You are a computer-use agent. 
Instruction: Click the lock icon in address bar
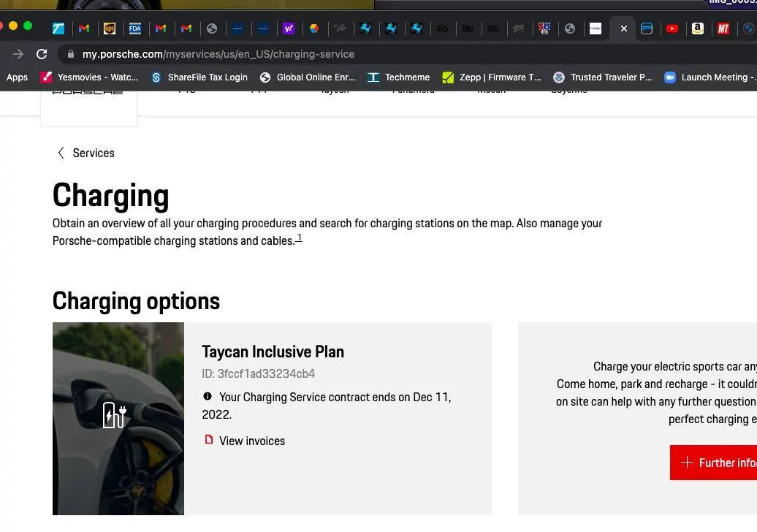point(71,54)
